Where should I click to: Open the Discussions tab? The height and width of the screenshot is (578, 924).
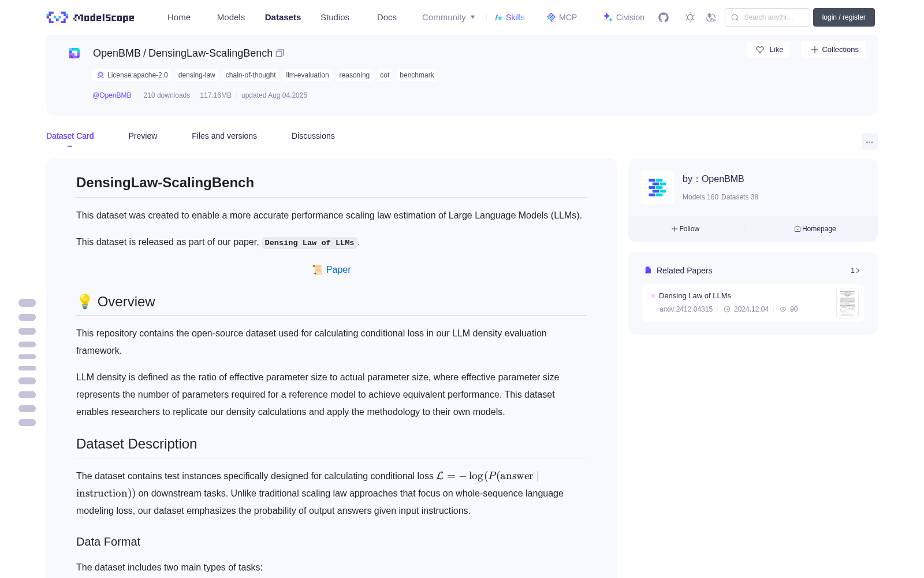tap(313, 136)
